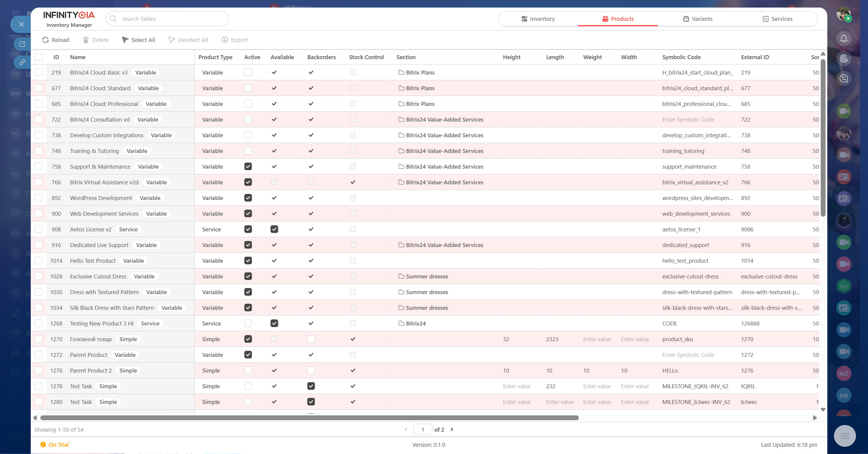This screenshot has height=454, width=868.
Task: Switch to the Inventory tab
Action: pos(538,19)
